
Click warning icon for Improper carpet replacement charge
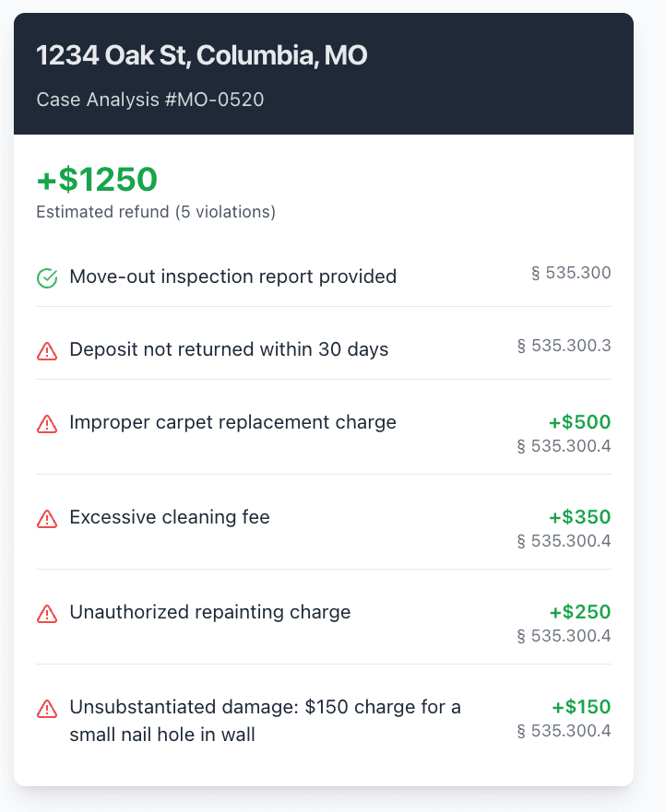(47, 424)
